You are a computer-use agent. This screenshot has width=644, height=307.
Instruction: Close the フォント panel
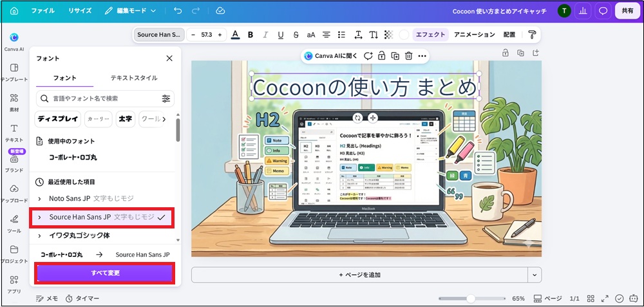169,59
